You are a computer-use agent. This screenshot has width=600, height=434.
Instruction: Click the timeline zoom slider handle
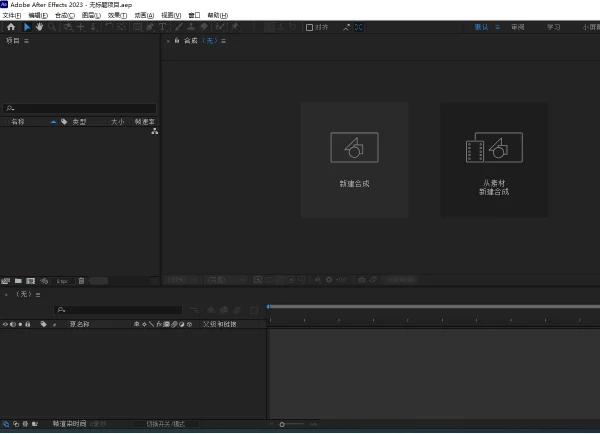[282, 424]
